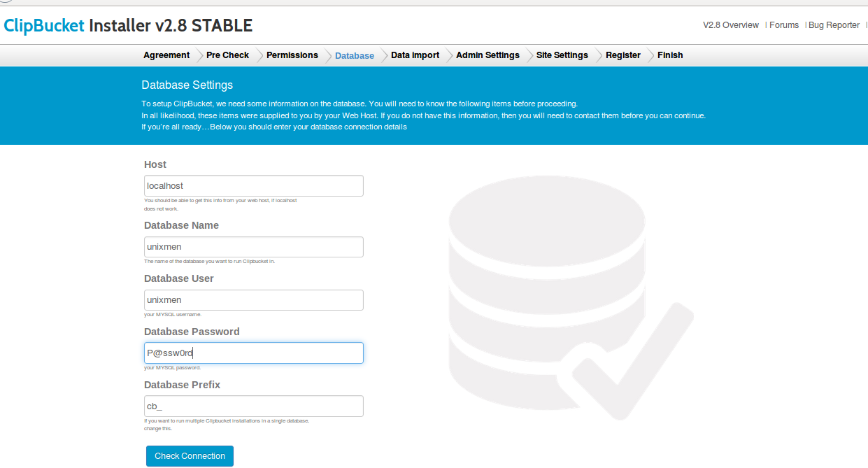The width and height of the screenshot is (868, 468).
Task: Open the Admin Settings step
Action: pyautogui.click(x=488, y=55)
